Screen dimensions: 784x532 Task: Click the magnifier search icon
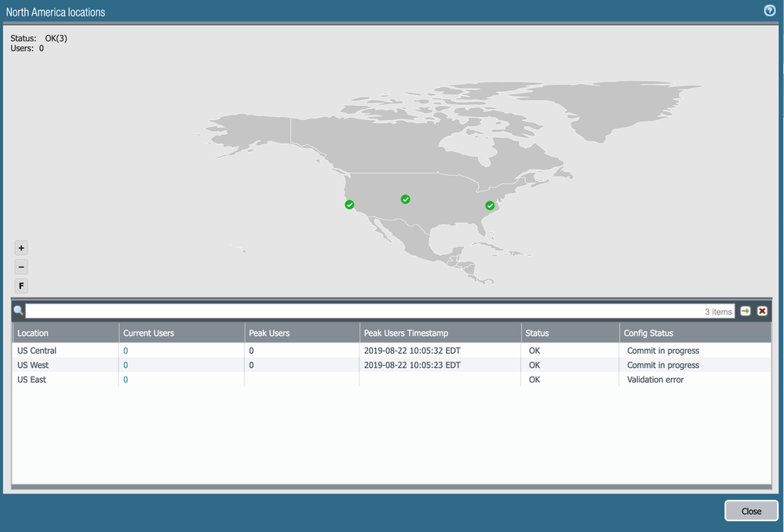(19, 312)
